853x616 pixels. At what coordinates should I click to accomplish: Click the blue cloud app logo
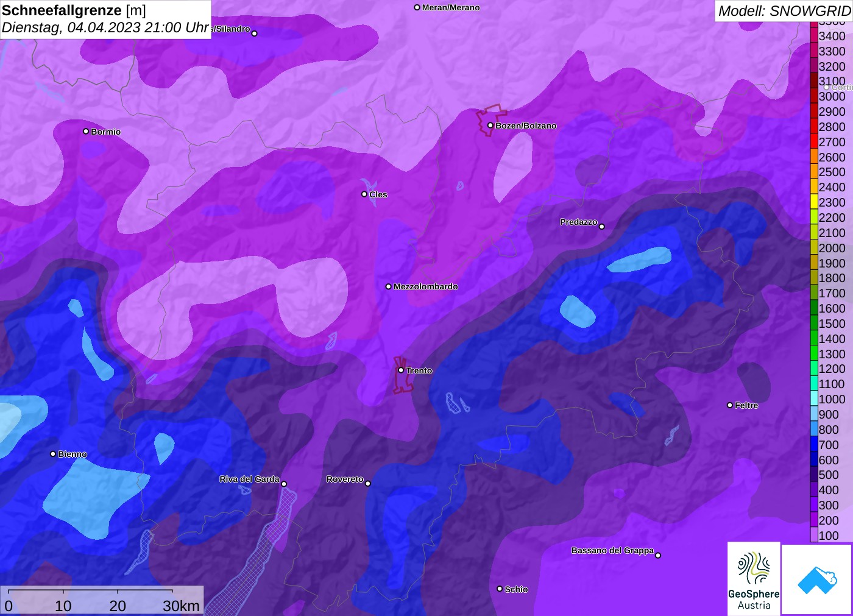click(x=817, y=579)
